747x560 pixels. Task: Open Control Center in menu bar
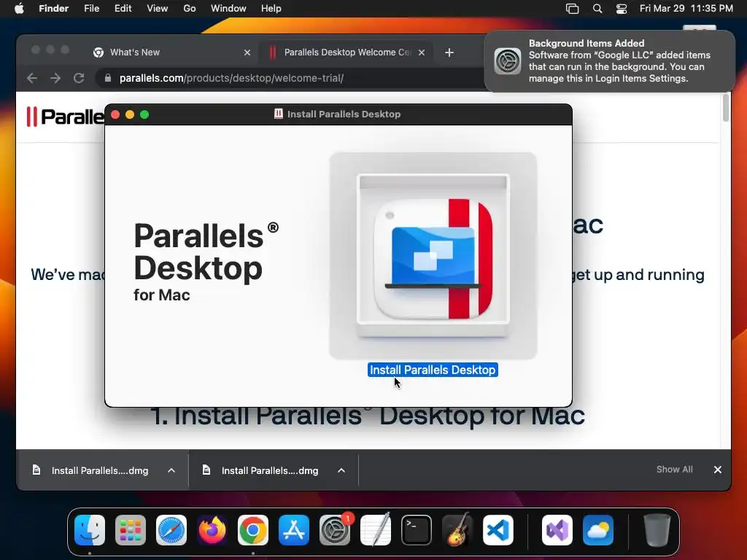622,9
